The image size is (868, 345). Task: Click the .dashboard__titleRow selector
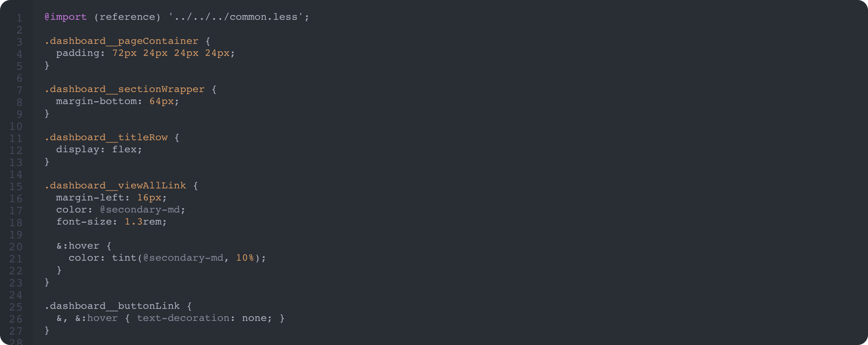[106, 137]
